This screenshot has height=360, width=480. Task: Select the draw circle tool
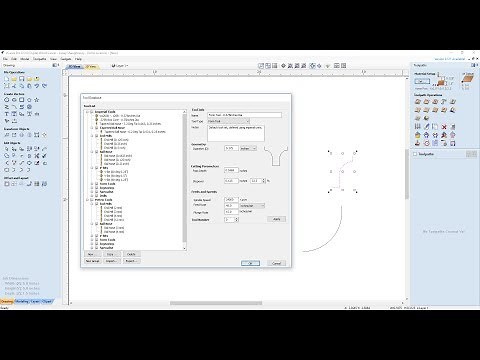click(7, 100)
